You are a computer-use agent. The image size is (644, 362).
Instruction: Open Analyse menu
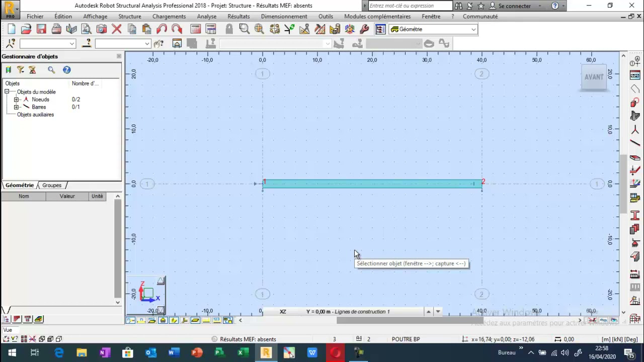[x=207, y=16]
